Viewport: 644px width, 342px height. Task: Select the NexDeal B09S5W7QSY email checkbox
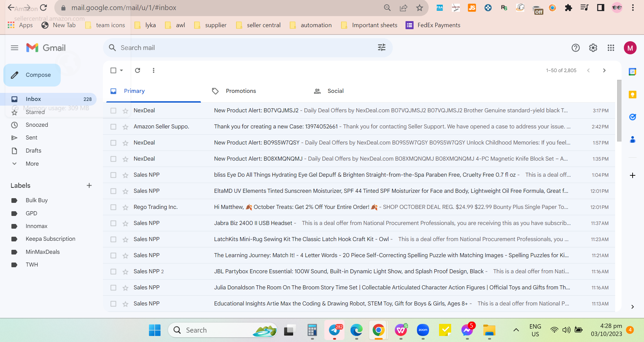click(x=113, y=143)
